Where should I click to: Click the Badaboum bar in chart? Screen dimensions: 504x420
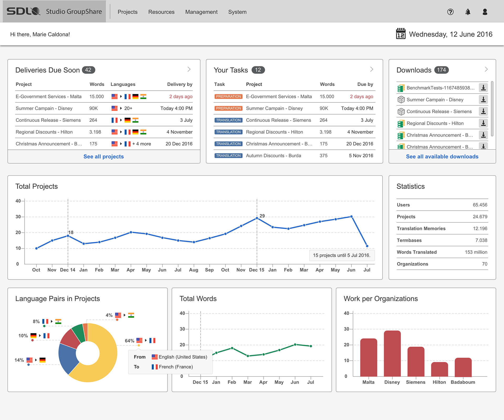(x=463, y=367)
